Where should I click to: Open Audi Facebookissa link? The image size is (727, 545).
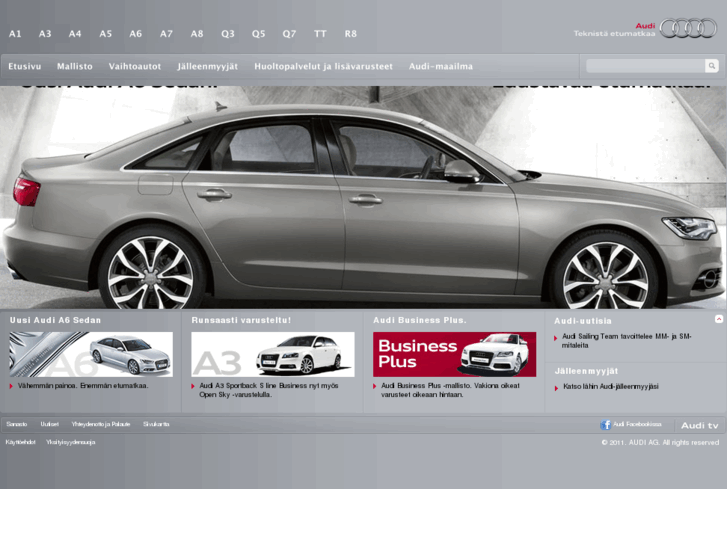click(x=637, y=424)
